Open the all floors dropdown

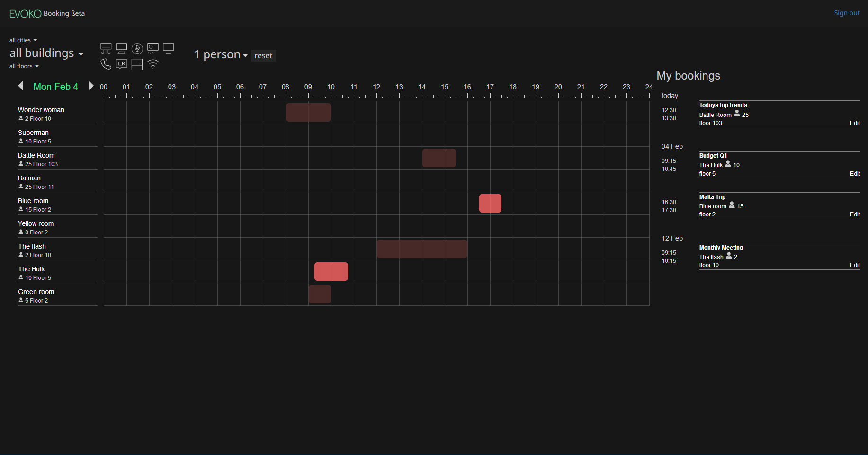point(24,66)
